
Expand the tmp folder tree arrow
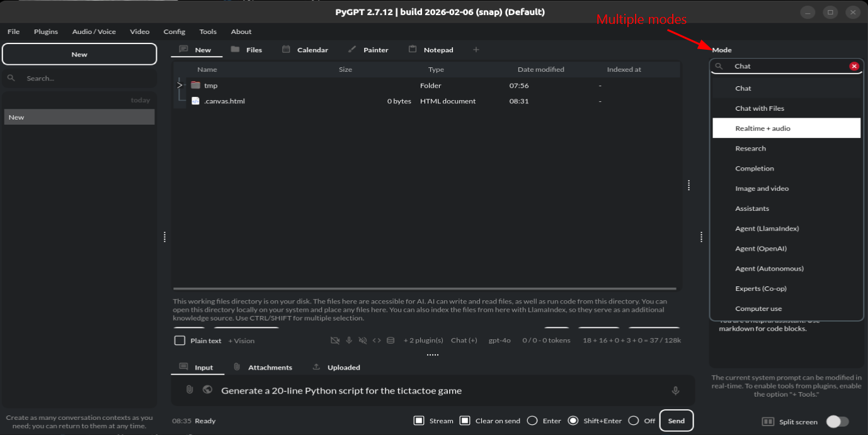coord(180,85)
